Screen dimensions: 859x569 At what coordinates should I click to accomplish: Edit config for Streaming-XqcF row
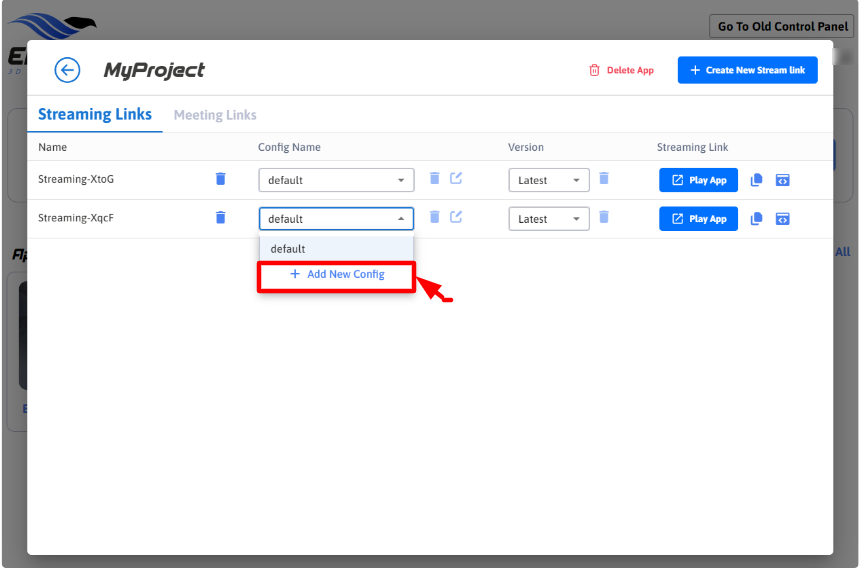coord(456,217)
